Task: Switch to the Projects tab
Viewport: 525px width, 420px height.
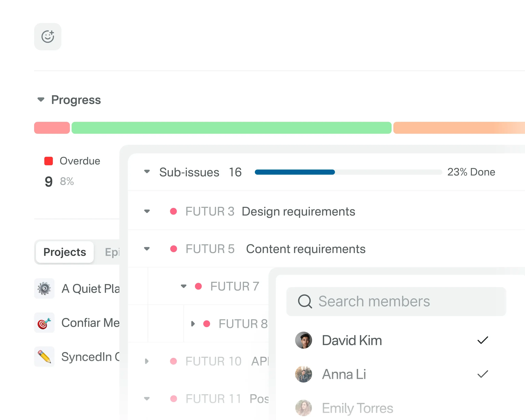Action: click(64, 252)
